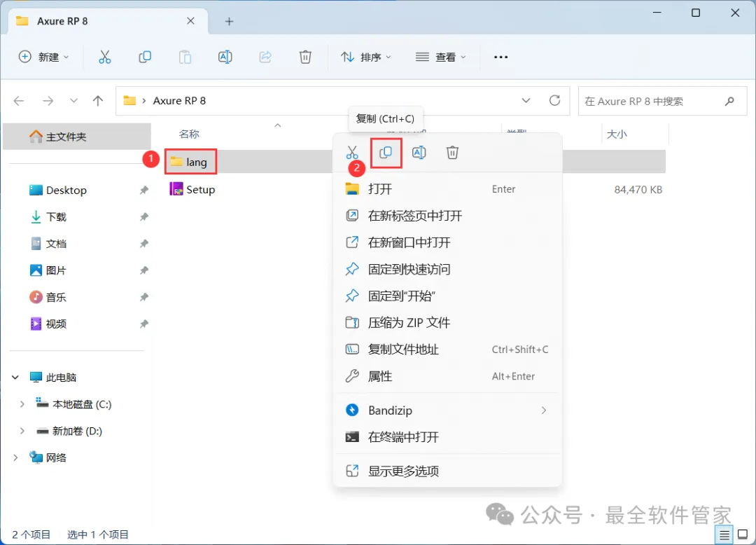
Task: Click the 名称 column header
Action: [189, 134]
